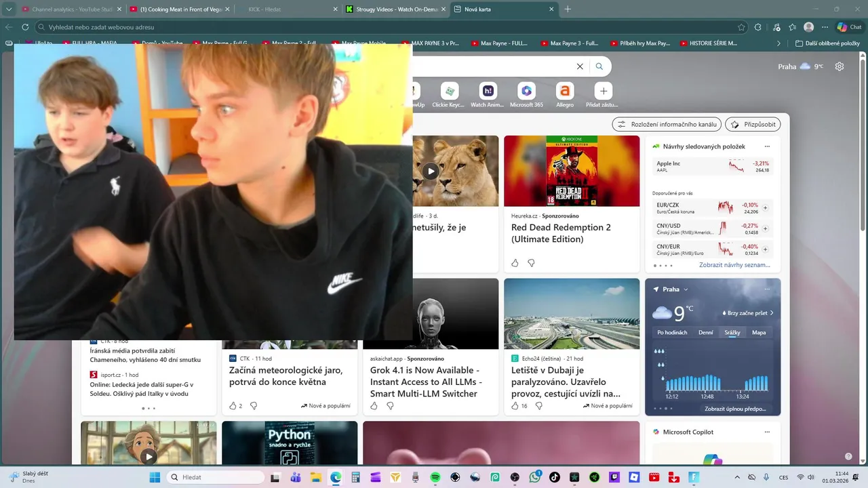Open the Microsoft 365 shortcut tile
868x488 pixels.
coord(526,95)
